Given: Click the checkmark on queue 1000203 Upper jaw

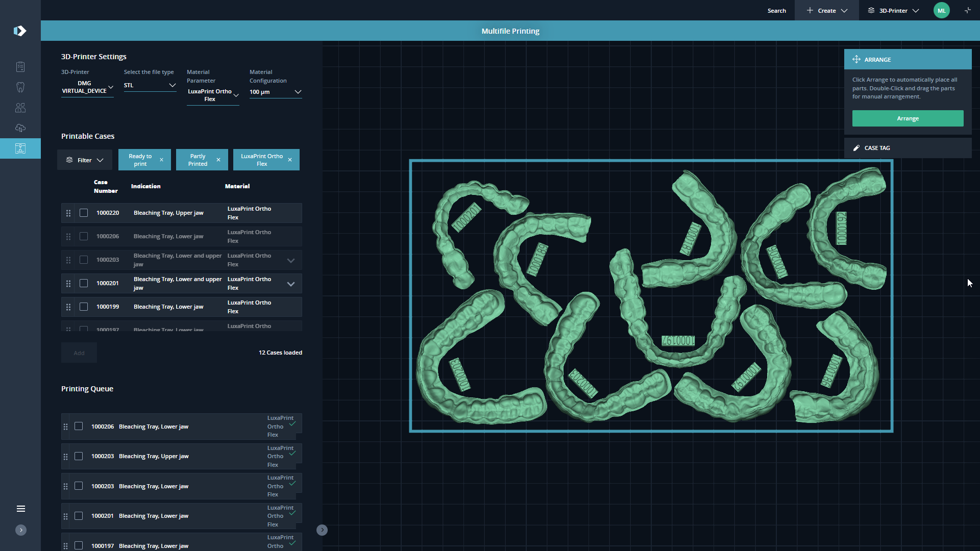Looking at the screenshot, I should [x=292, y=454].
